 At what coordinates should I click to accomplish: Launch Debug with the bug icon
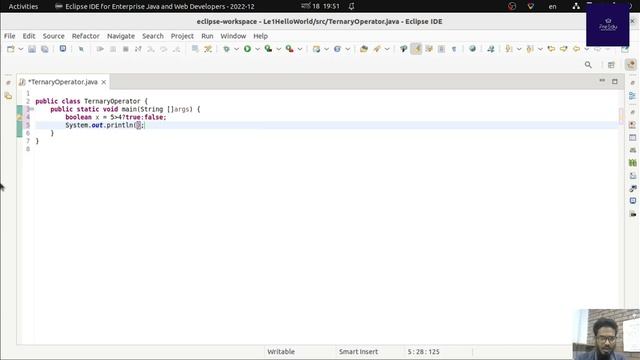click(226, 49)
